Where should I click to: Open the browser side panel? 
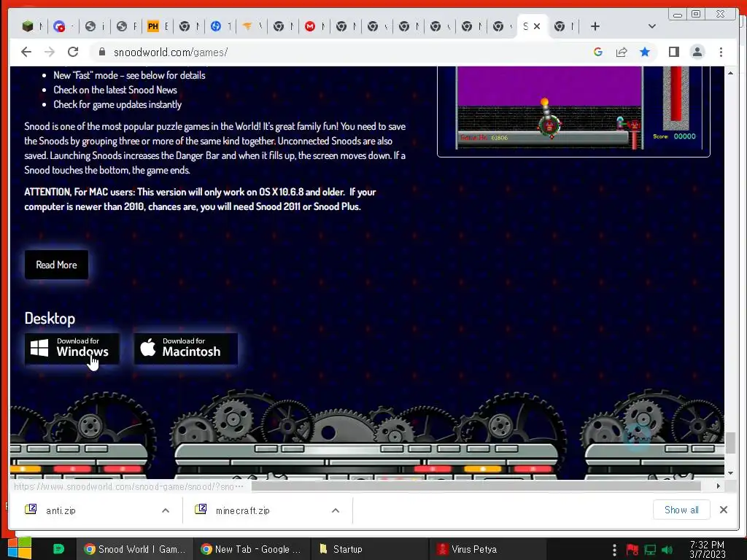(673, 52)
